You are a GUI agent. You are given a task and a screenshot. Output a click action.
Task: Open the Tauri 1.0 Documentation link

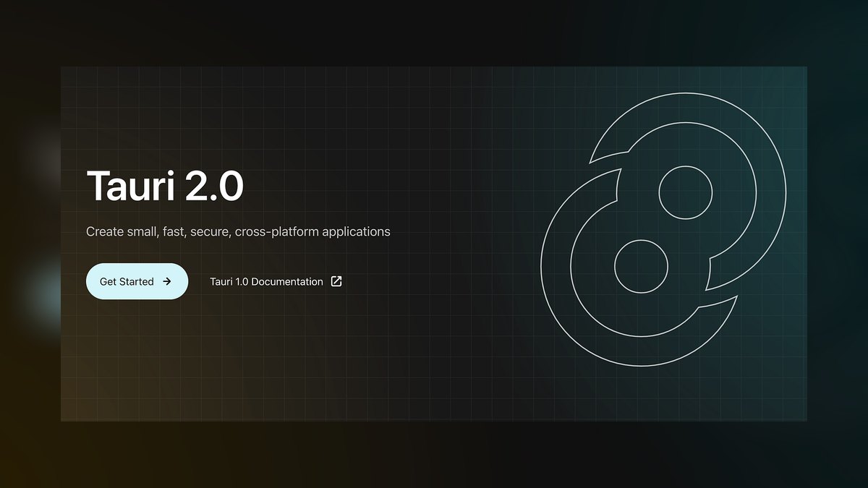pyautogui.click(x=276, y=282)
